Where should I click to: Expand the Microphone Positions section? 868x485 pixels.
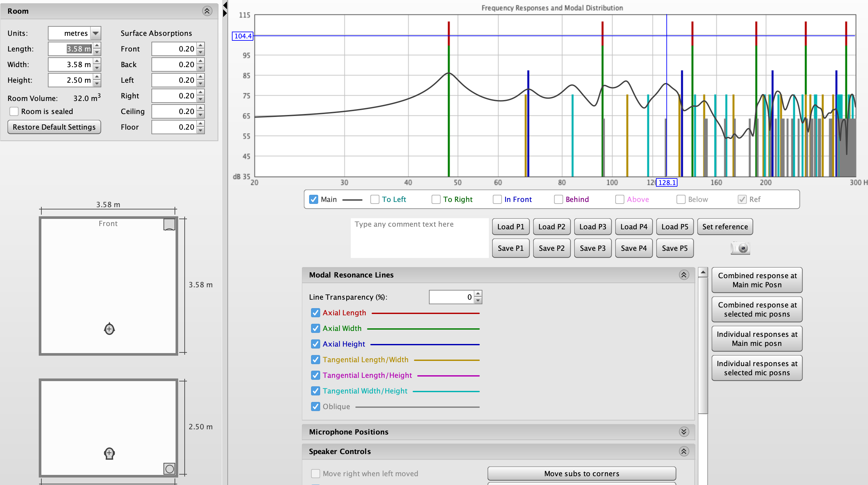coord(683,432)
